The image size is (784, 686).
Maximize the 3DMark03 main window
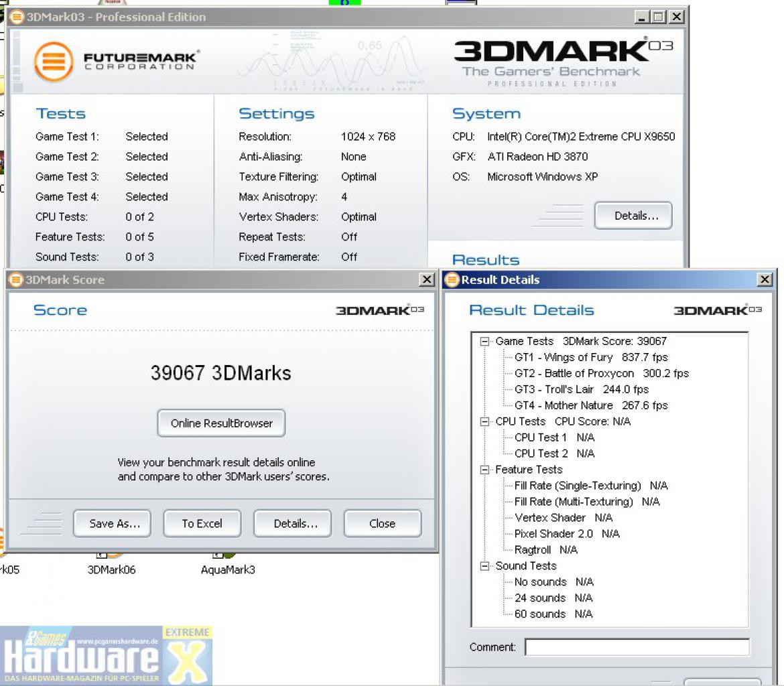pyautogui.click(x=659, y=17)
